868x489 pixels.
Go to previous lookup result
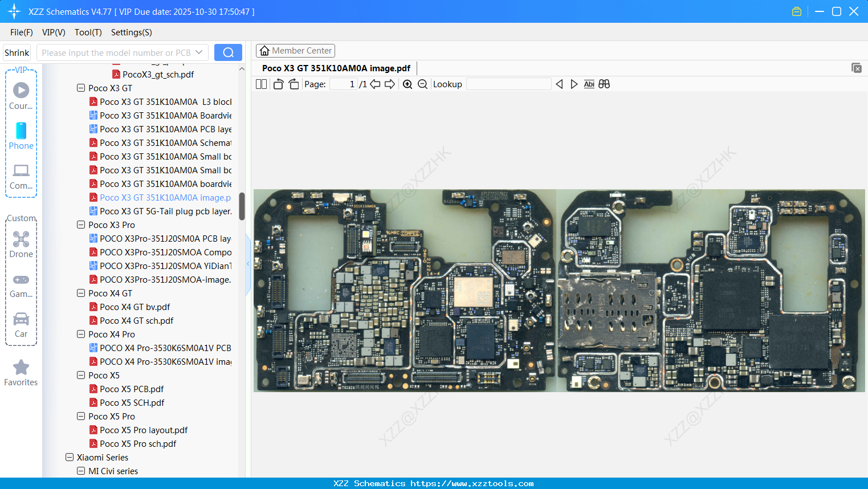coord(559,84)
